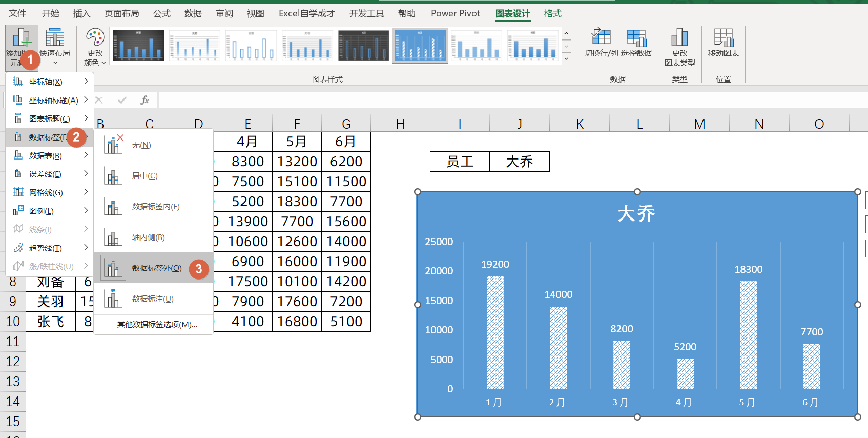Apply the second white chart style thumbnail
Viewport: 868px width, 438px height.
point(195,46)
